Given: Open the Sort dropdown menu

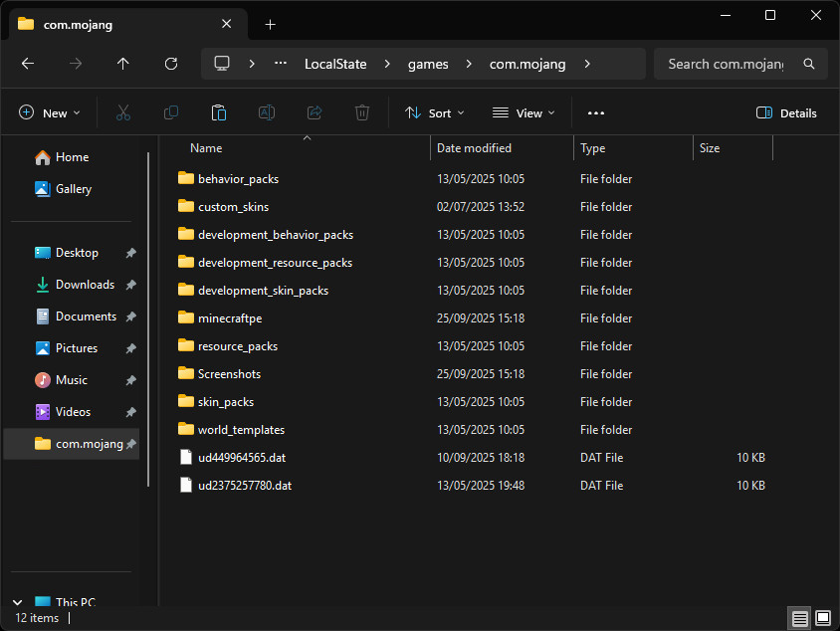Looking at the screenshot, I should click(x=434, y=113).
